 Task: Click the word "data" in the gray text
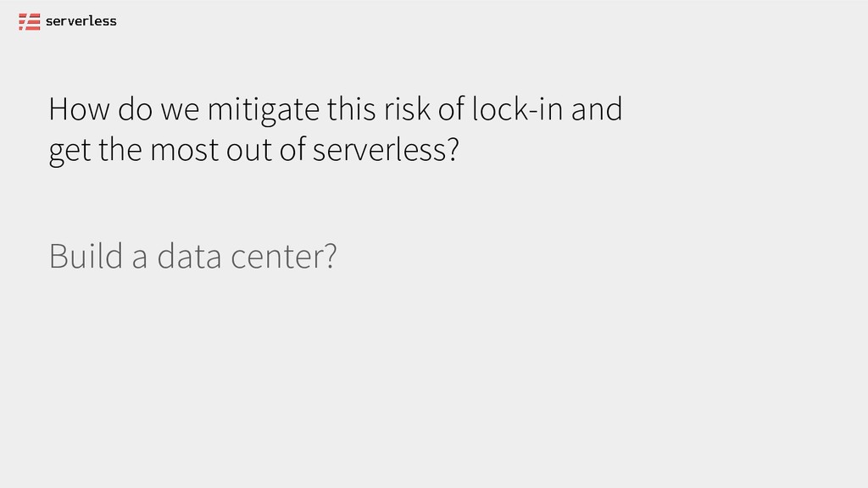[189, 256]
